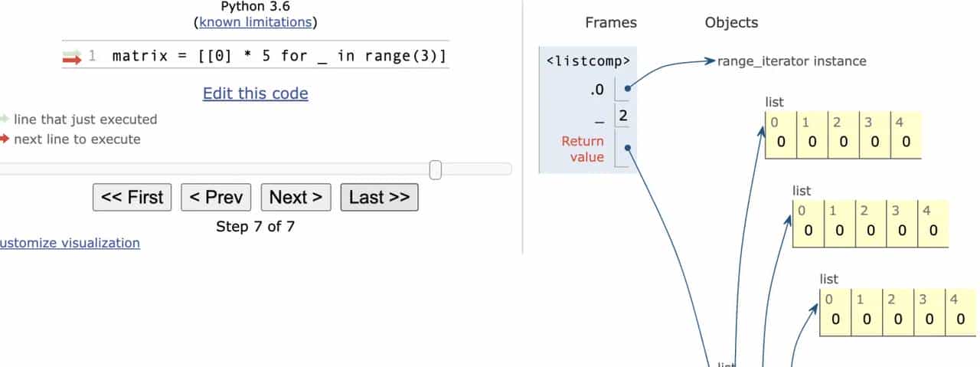Viewport: 980px width, 367px height.
Task: Jump to the first step with << First
Action: [132, 197]
